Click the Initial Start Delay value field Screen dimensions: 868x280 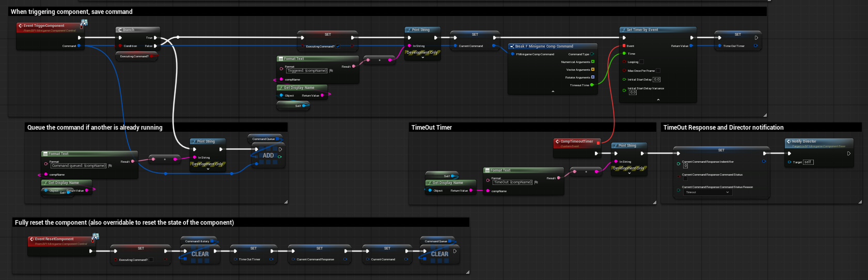[x=656, y=80]
